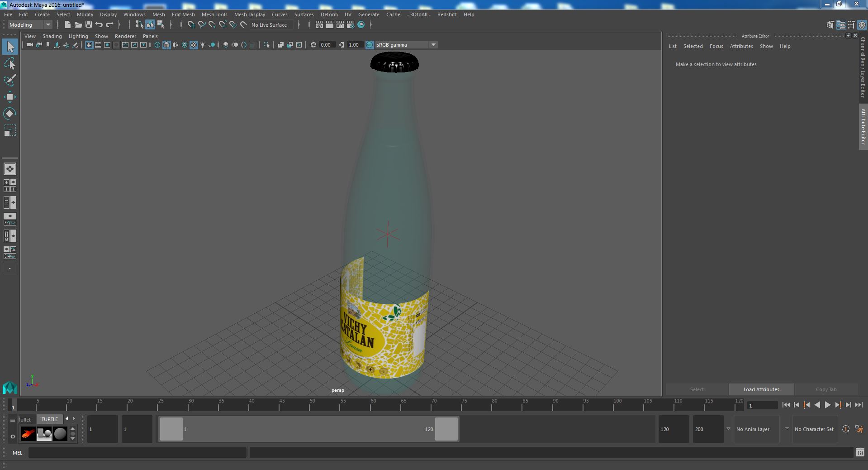
Task: Click the Load Attributes button
Action: click(761, 389)
